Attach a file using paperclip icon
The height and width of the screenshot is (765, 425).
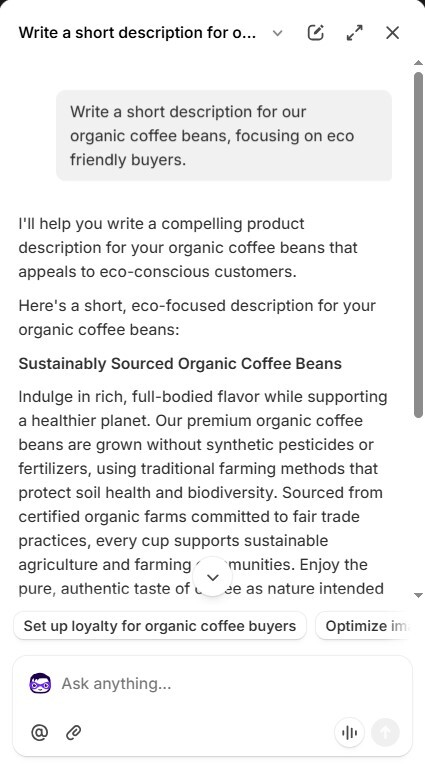(73, 732)
